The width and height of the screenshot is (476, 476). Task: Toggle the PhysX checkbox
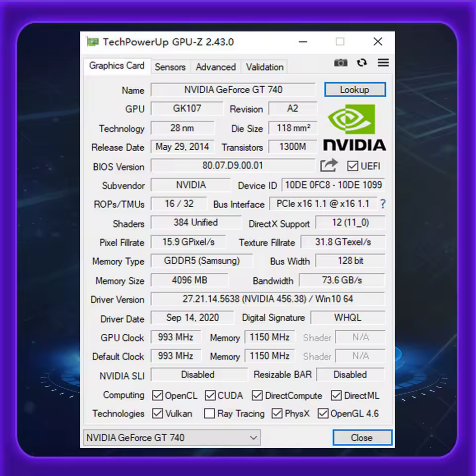(x=277, y=414)
